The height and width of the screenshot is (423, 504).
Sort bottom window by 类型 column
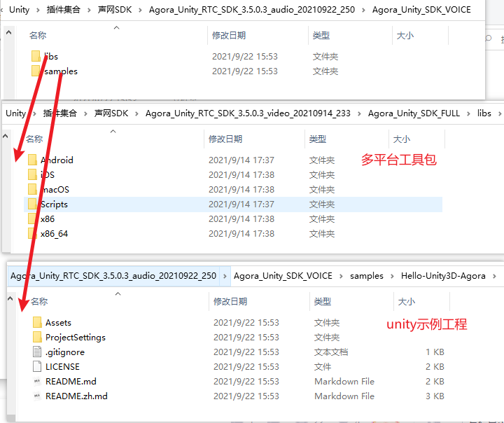[x=323, y=301]
